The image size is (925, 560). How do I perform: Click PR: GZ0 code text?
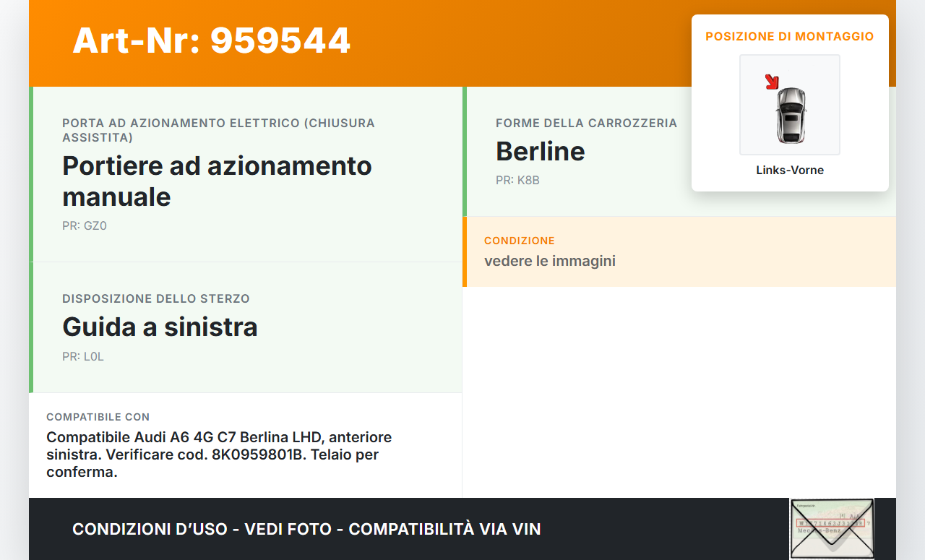[x=85, y=226]
